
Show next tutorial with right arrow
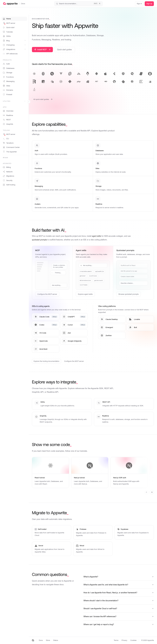point(152,492)
